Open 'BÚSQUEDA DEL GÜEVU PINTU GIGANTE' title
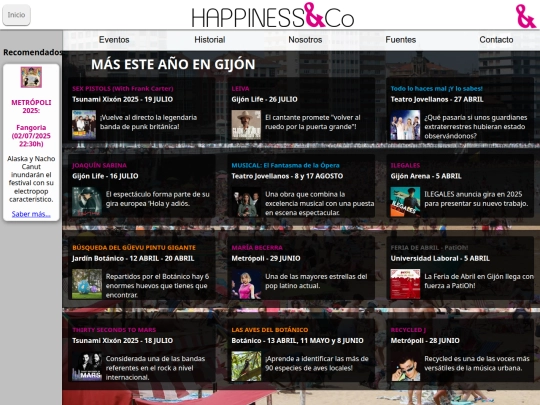The image size is (540, 405). tap(134, 248)
